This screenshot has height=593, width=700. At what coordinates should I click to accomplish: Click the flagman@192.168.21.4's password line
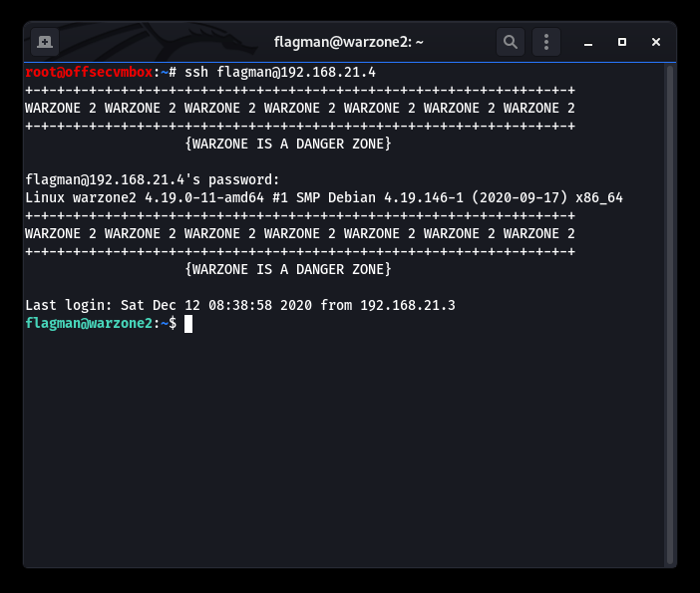(x=153, y=179)
